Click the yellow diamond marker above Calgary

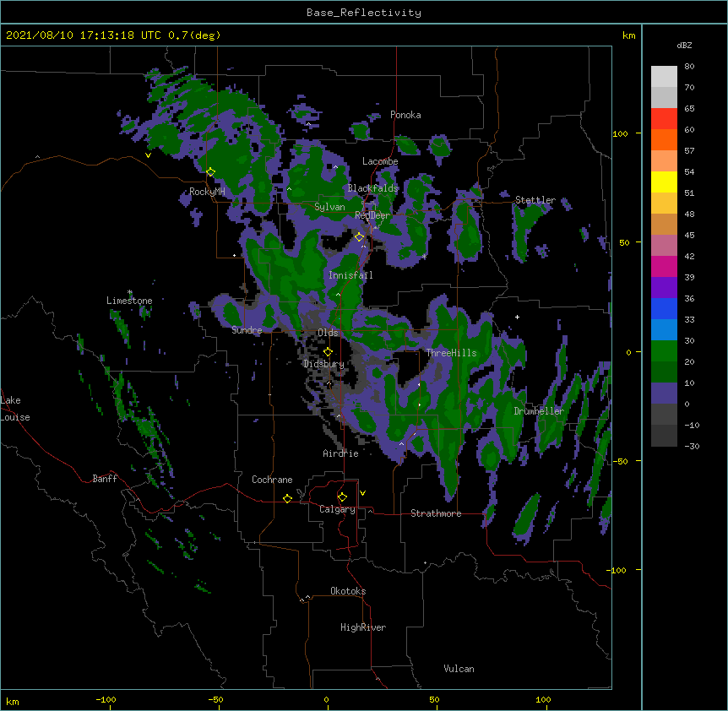coord(342,497)
